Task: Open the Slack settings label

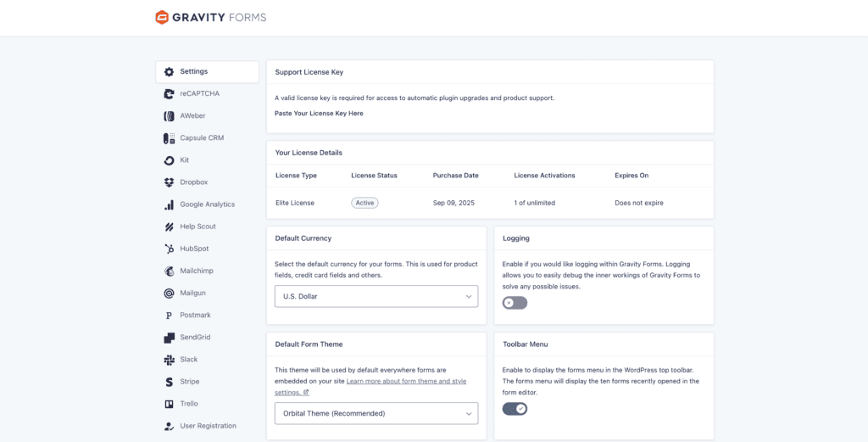Action: click(x=189, y=360)
